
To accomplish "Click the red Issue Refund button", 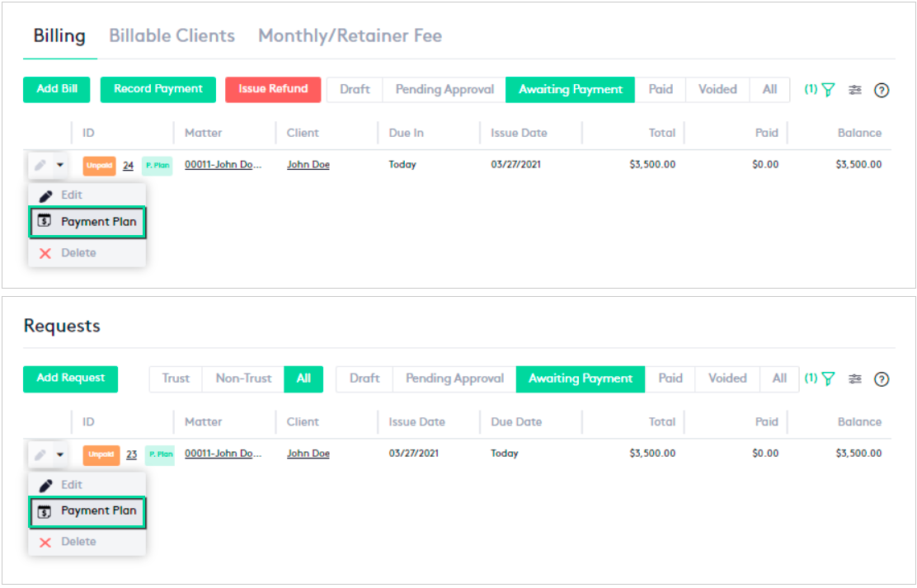I will [273, 89].
